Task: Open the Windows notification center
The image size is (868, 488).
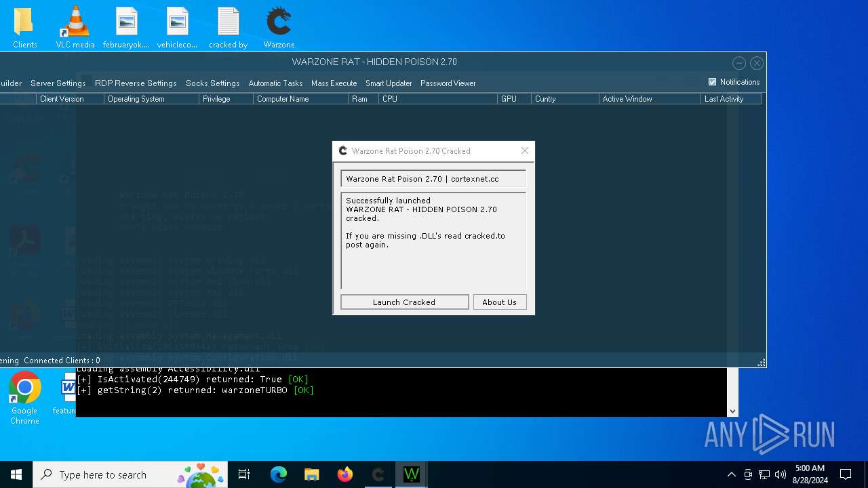Action: (846, 474)
